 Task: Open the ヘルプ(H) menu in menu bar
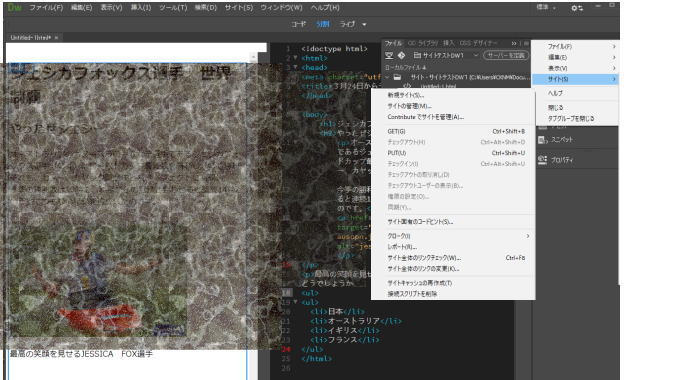(325, 8)
